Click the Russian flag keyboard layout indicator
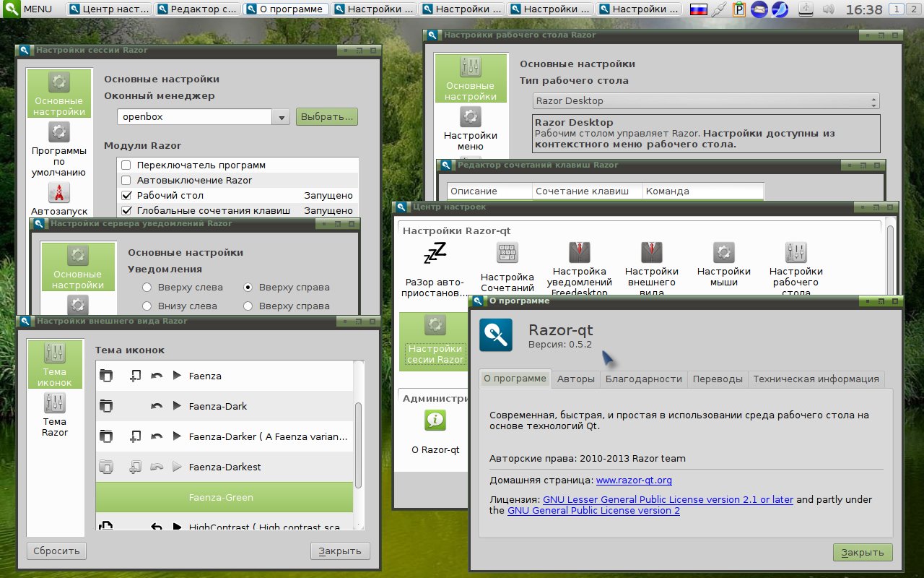924x578 pixels. click(698, 9)
